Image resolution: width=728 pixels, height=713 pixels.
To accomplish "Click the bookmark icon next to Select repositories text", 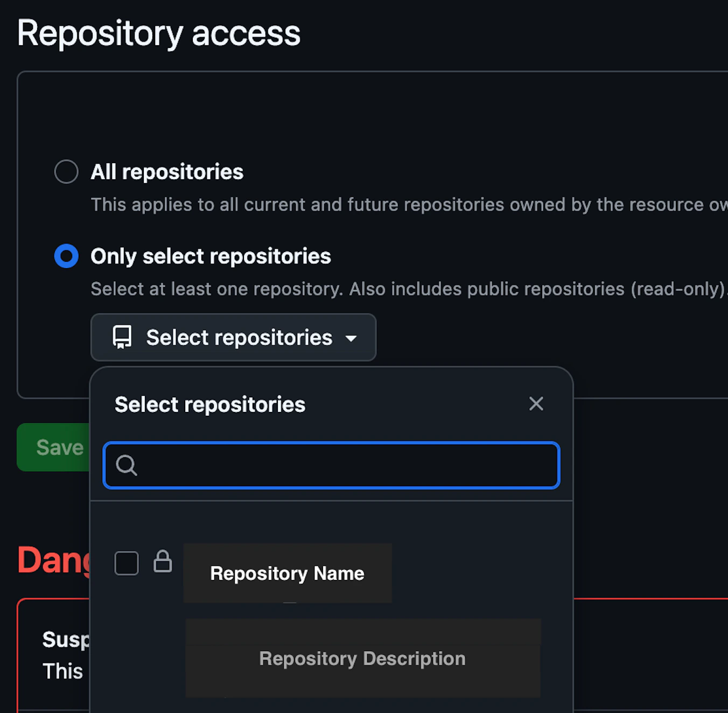I will coord(121,337).
